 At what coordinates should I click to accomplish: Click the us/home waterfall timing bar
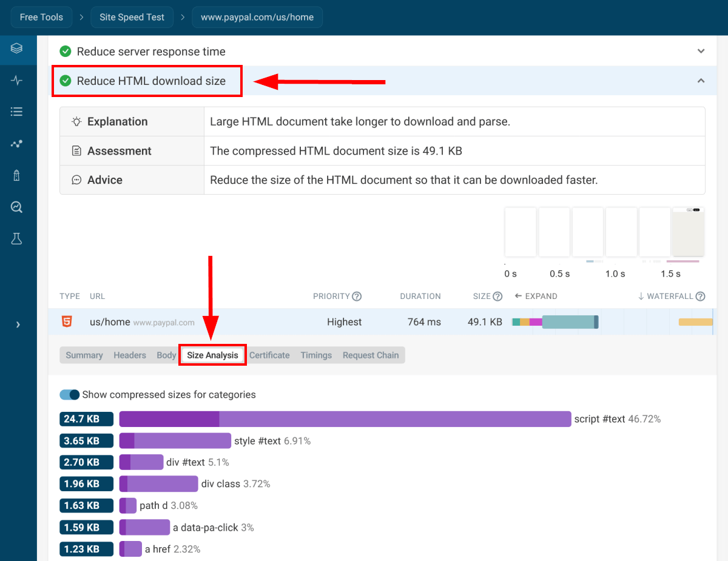[555, 322]
